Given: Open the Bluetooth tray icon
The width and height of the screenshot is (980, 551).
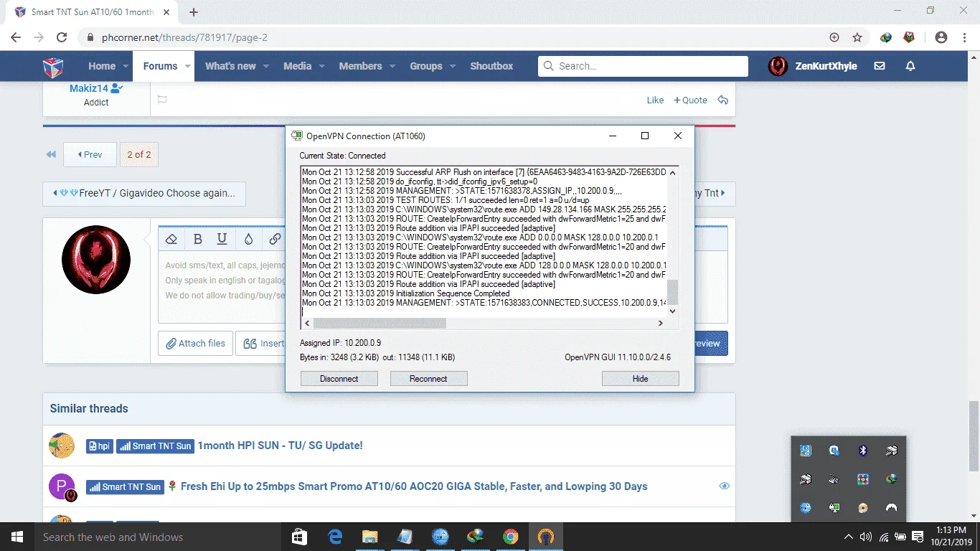Looking at the screenshot, I should [x=863, y=451].
